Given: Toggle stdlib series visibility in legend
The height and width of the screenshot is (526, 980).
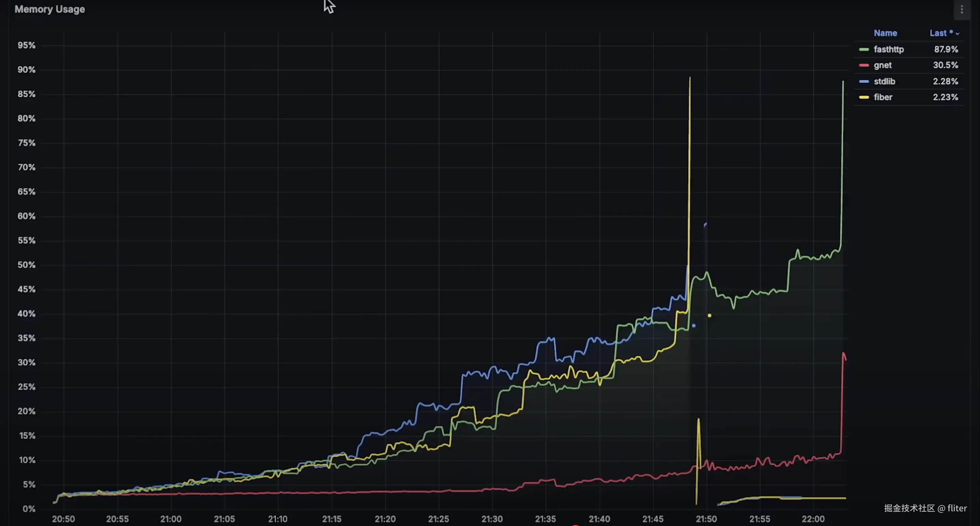Looking at the screenshot, I should point(884,82).
